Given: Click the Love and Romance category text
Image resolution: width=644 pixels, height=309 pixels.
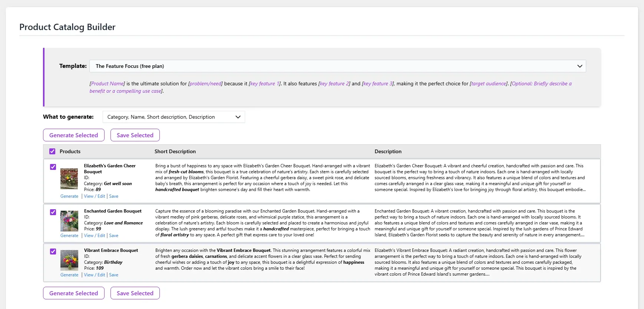Looking at the screenshot, I should 123,223.
